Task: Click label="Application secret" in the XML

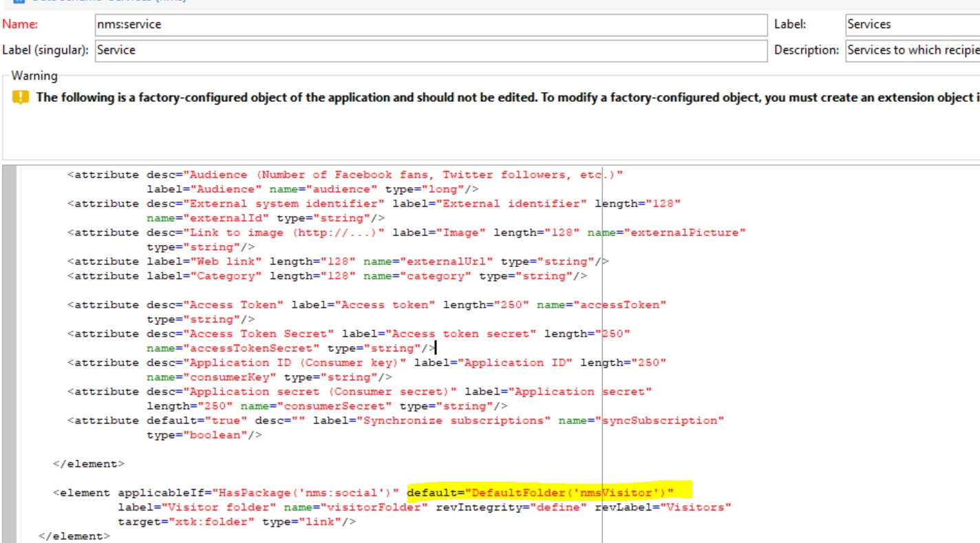Action: click(559, 392)
